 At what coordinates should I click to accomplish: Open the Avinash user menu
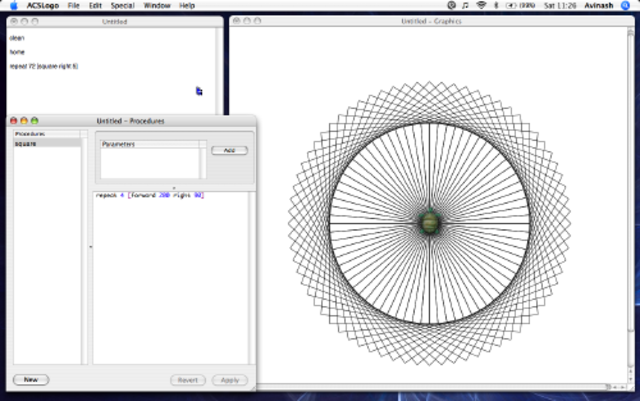pos(599,5)
